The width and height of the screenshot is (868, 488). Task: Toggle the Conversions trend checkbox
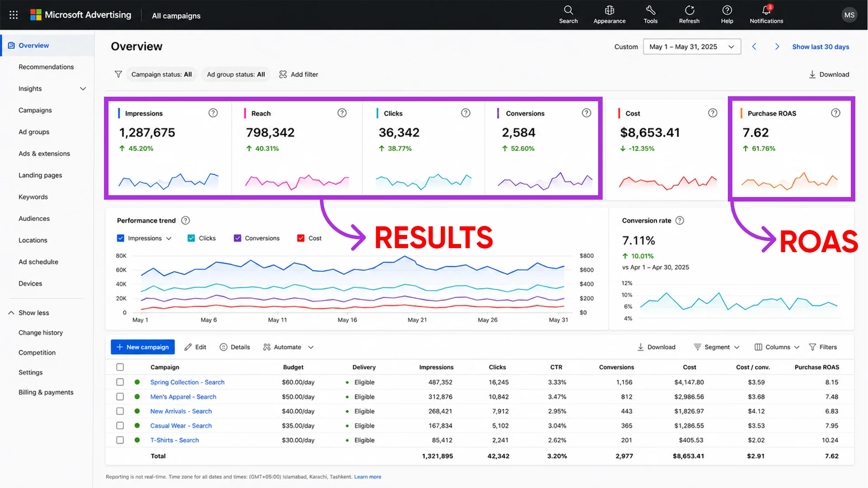point(237,238)
